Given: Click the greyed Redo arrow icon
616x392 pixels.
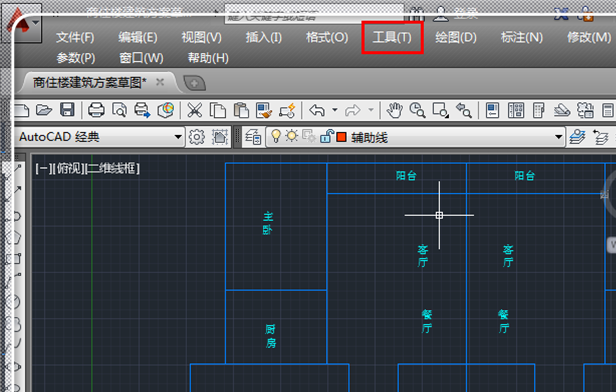Looking at the screenshot, I should [352, 110].
